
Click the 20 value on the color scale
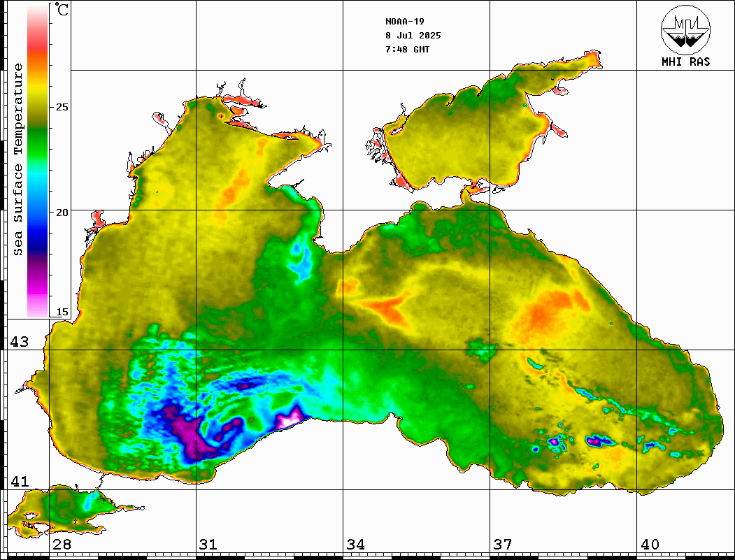62,213
